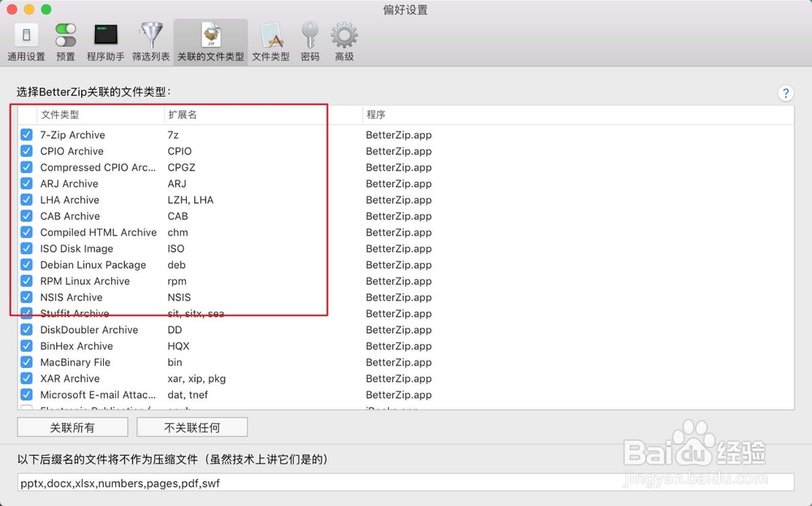Uncheck the NSIS Archive checkbox
The image size is (812, 506).
point(27,297)
